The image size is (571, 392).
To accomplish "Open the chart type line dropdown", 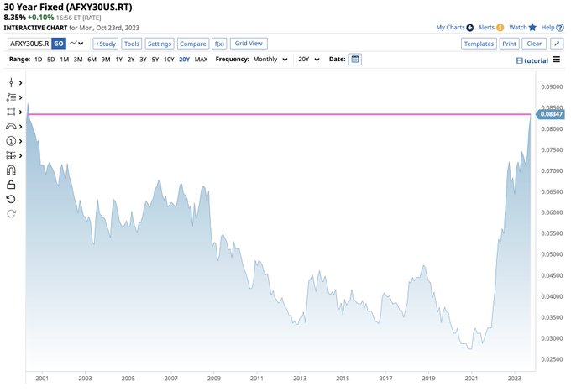I will click(x=76, y=44).
